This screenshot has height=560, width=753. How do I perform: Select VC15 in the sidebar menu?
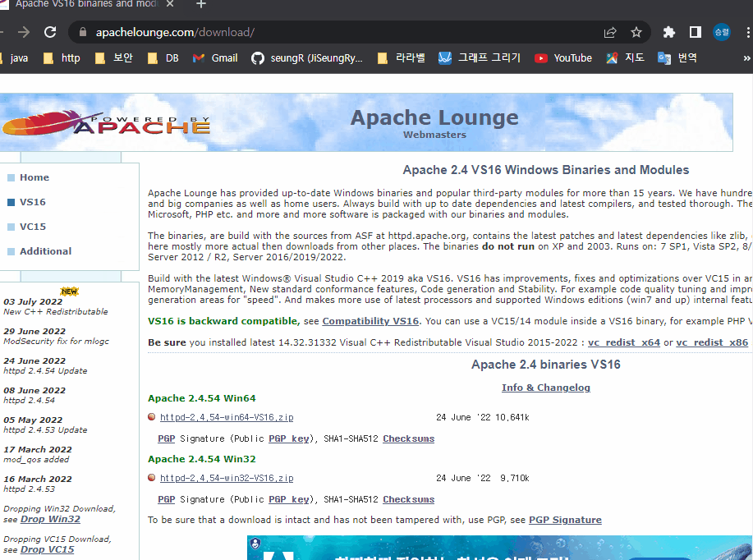coord(33,226)
